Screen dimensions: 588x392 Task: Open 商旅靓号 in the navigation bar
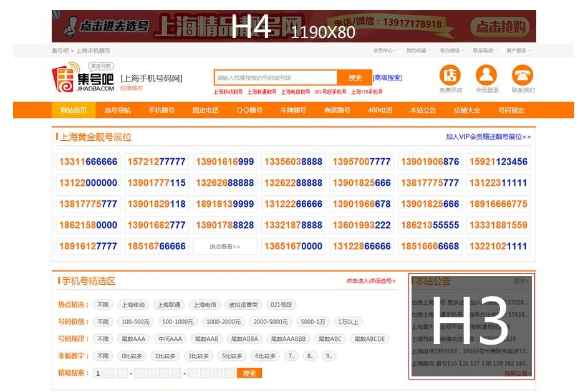(x=337, y=110)
